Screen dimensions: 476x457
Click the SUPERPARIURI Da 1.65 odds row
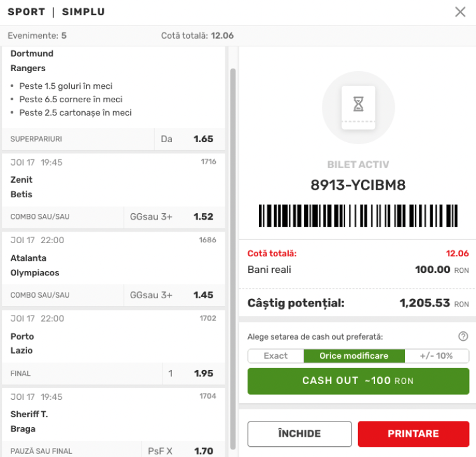tap(114, 139)
